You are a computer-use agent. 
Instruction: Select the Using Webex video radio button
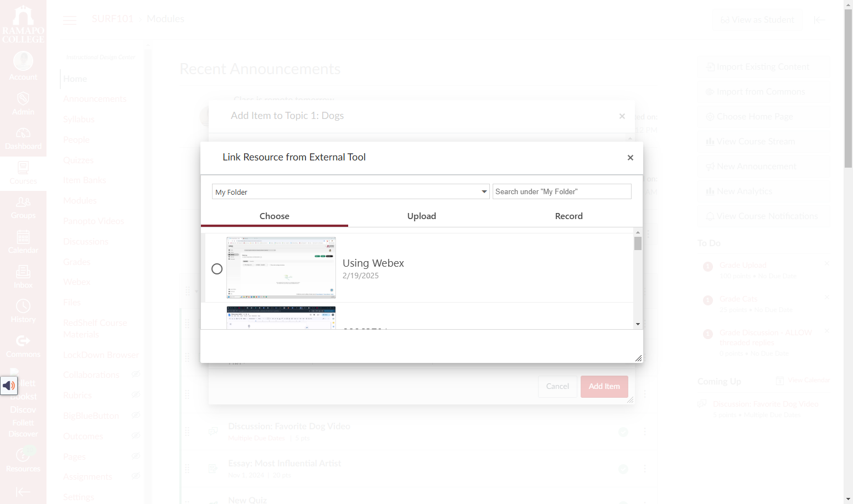pos(217,269)
